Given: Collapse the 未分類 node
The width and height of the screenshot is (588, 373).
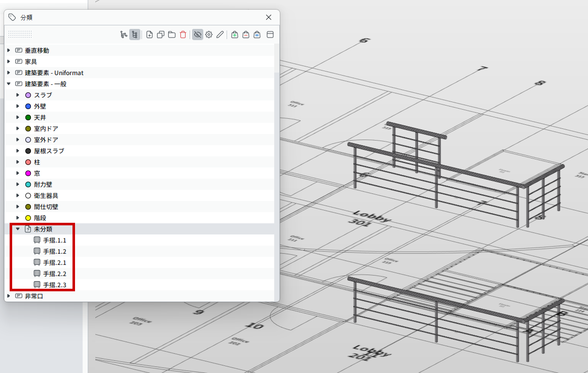Looking at the screenshot, I should pos(18,229).
